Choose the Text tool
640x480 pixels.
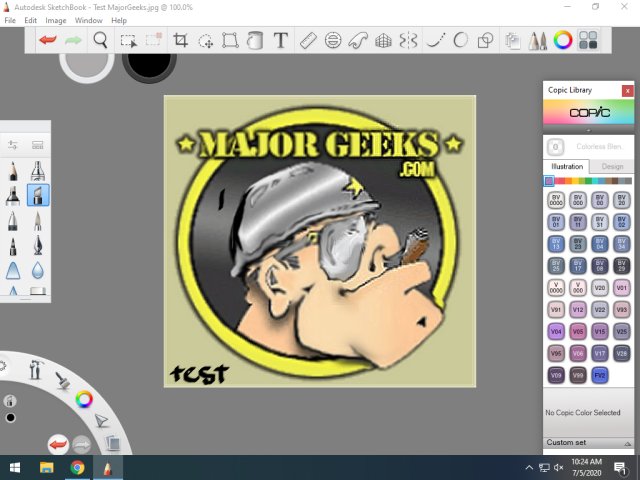coord(280,40)
